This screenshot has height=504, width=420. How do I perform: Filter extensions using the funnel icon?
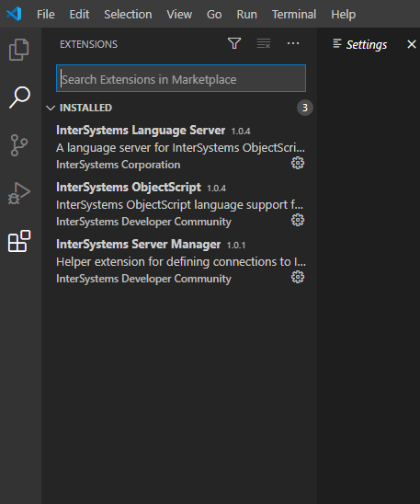(x=234, y=43)
